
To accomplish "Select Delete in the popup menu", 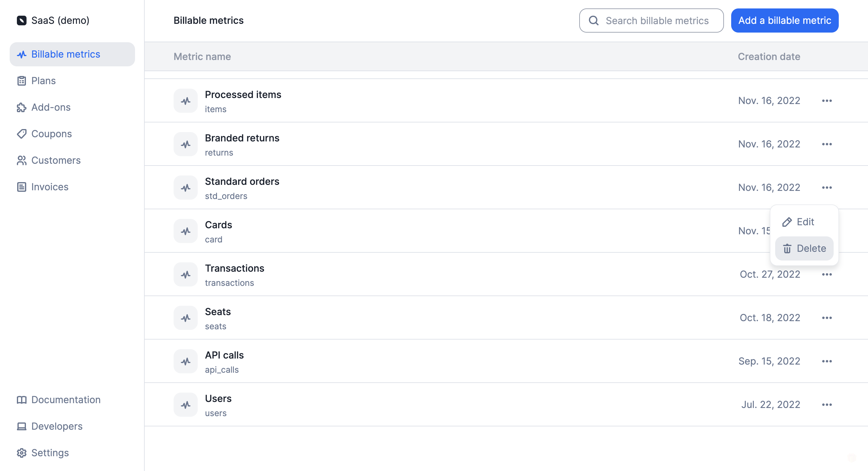I will point(805,248).
